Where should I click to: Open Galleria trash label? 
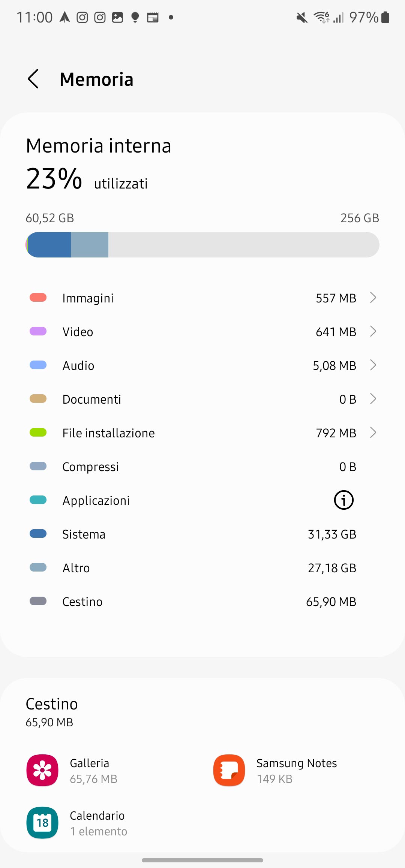[89, 763]
